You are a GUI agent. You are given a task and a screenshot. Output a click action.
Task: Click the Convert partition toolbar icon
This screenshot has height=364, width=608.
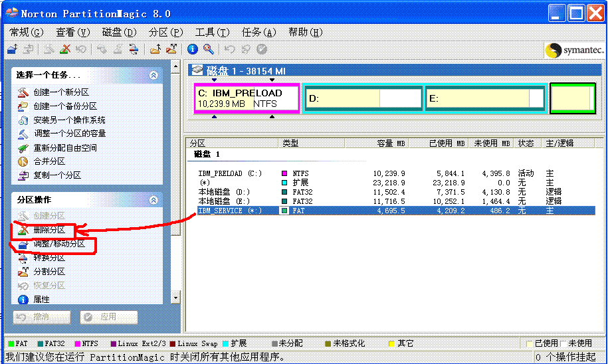[x=134, y=49]
